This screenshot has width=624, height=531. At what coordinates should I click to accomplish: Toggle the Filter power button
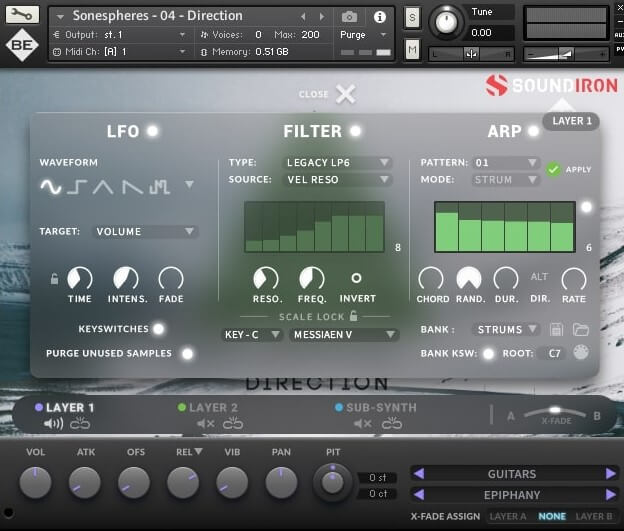coord(355,131)
